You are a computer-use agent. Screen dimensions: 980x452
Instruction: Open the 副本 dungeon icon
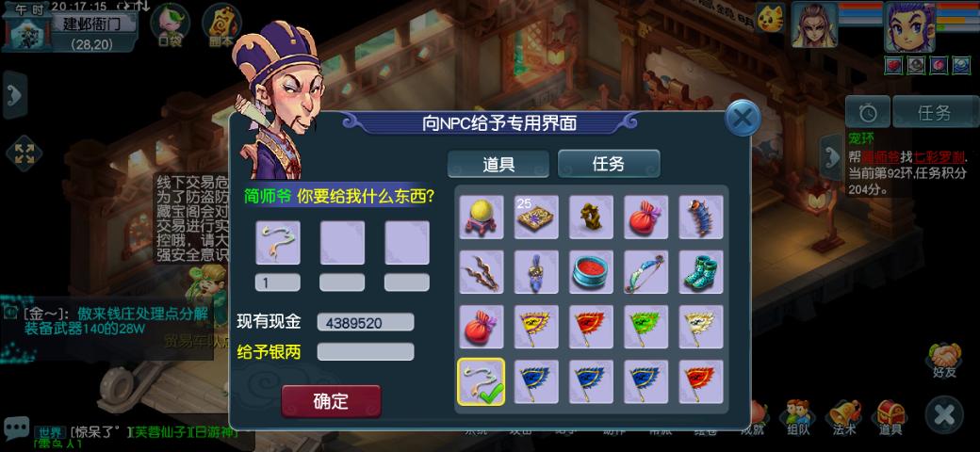pos(221,26)
